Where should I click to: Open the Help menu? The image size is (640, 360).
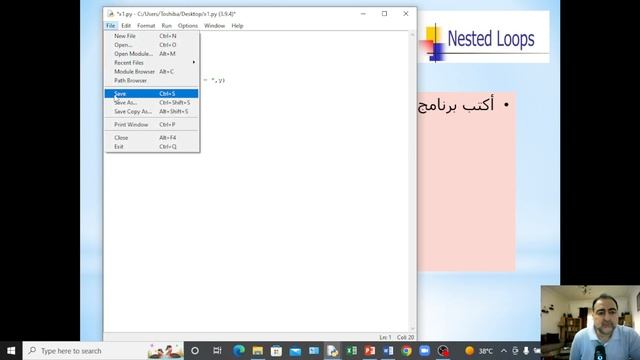pos(237,26)
